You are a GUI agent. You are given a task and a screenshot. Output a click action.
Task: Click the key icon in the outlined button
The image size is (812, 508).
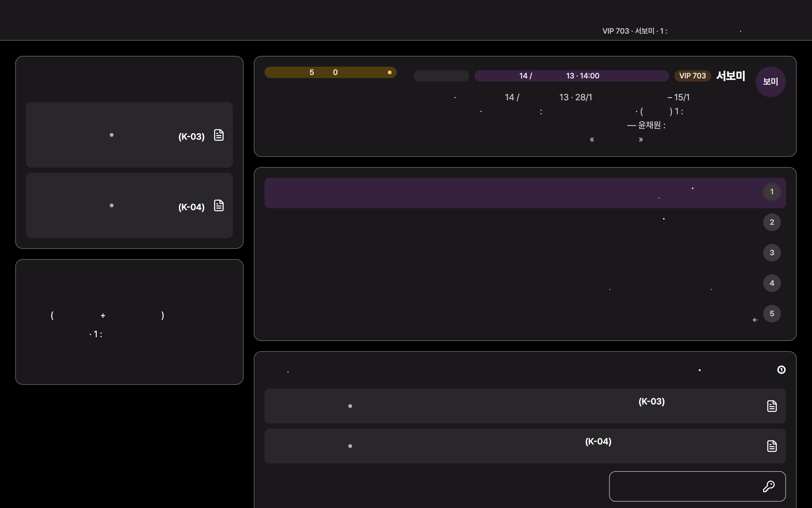(768, 486)
